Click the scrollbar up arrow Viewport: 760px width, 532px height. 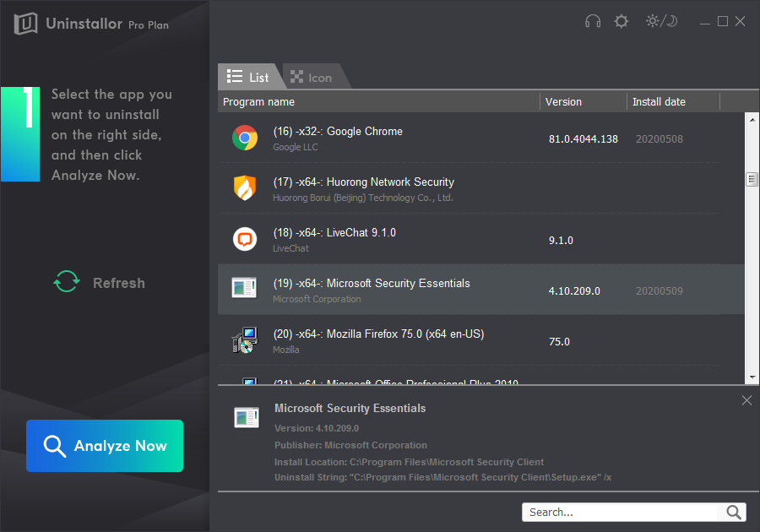pos(752,119)
